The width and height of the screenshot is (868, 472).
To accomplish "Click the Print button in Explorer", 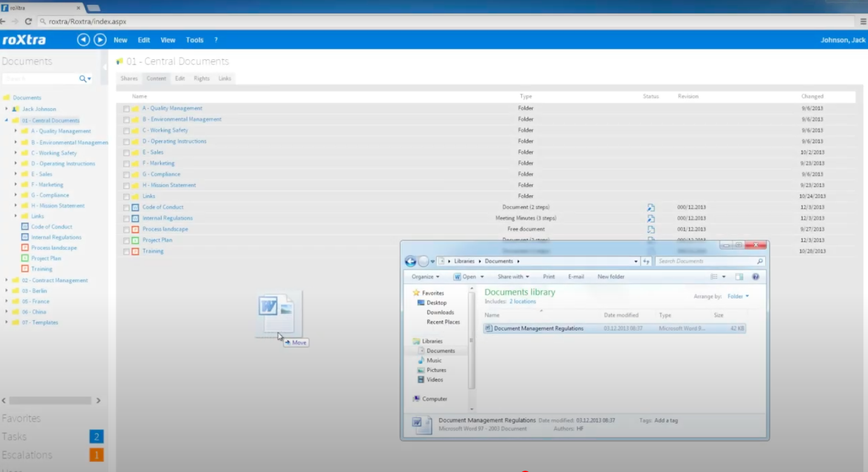I will [x=549, y=277].
